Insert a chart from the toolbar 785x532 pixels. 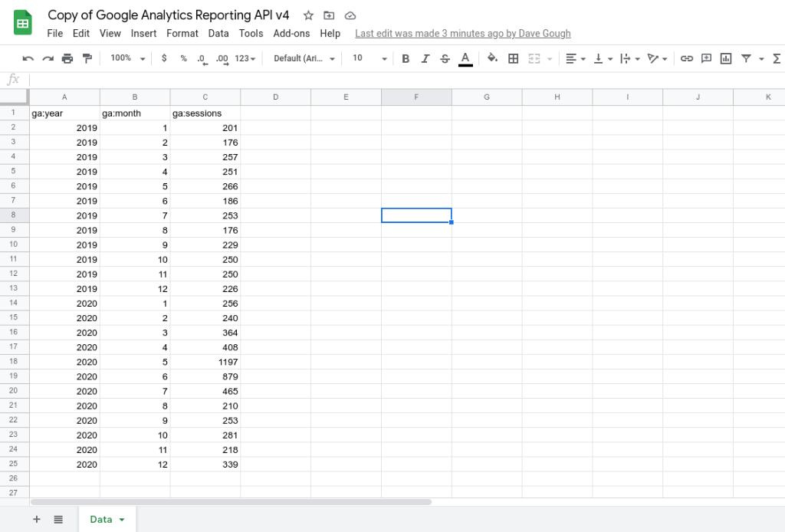pos(725,57)
